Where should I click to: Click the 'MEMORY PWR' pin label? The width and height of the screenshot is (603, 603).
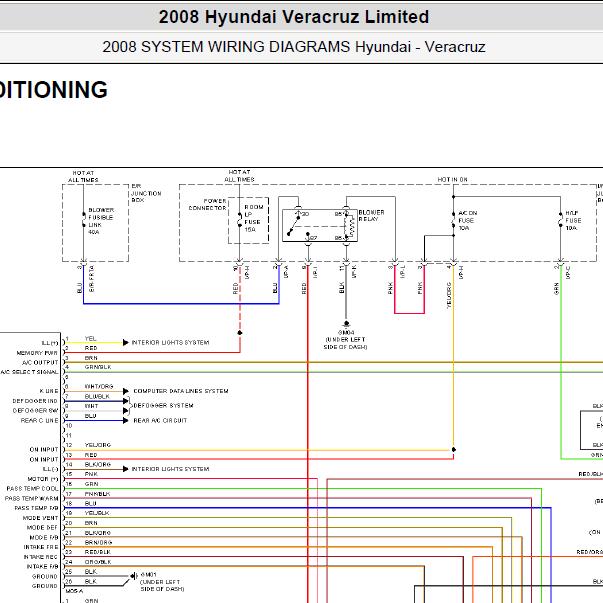37,353
